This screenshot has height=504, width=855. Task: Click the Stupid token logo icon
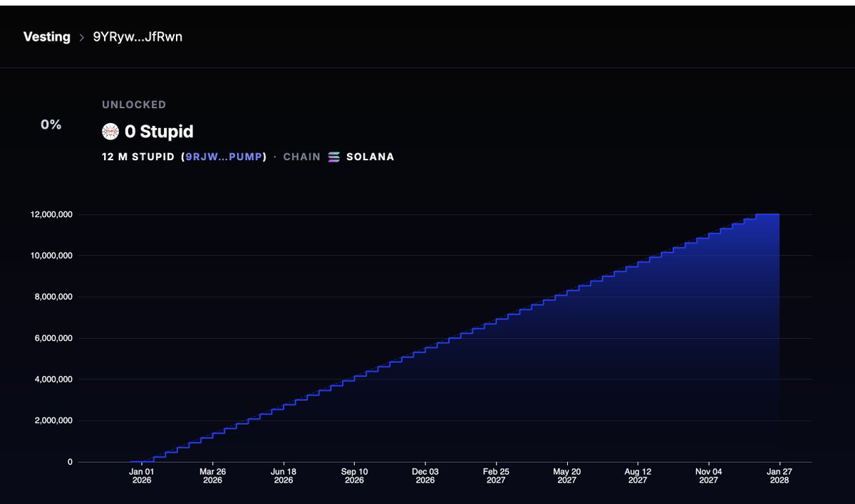110,132
